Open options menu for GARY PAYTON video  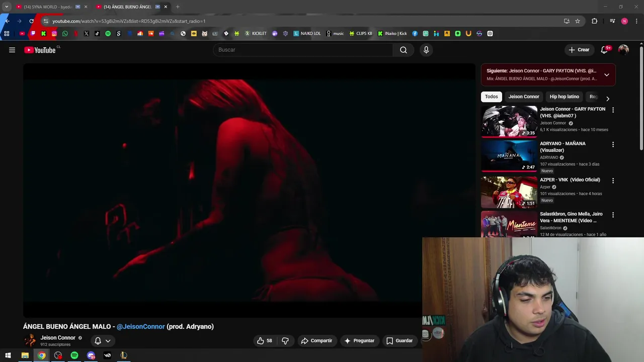(613, 110)
